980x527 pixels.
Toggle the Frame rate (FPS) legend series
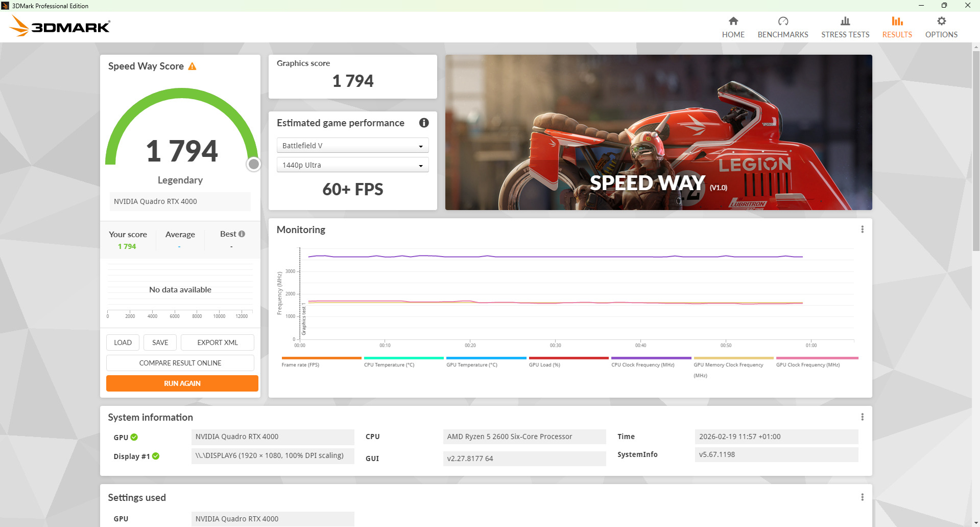[321, 362]
